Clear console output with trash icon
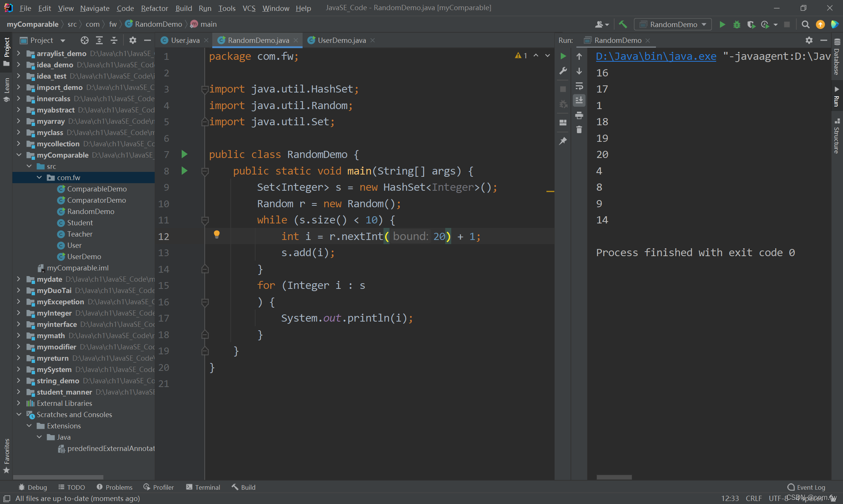Screen dimensions: 843x504 (x=579, y=130)
